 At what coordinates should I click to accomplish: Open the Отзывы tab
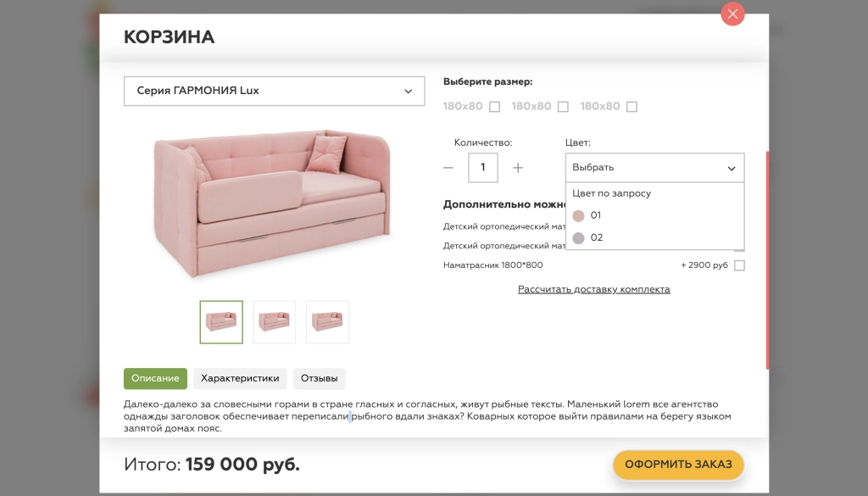320,378
